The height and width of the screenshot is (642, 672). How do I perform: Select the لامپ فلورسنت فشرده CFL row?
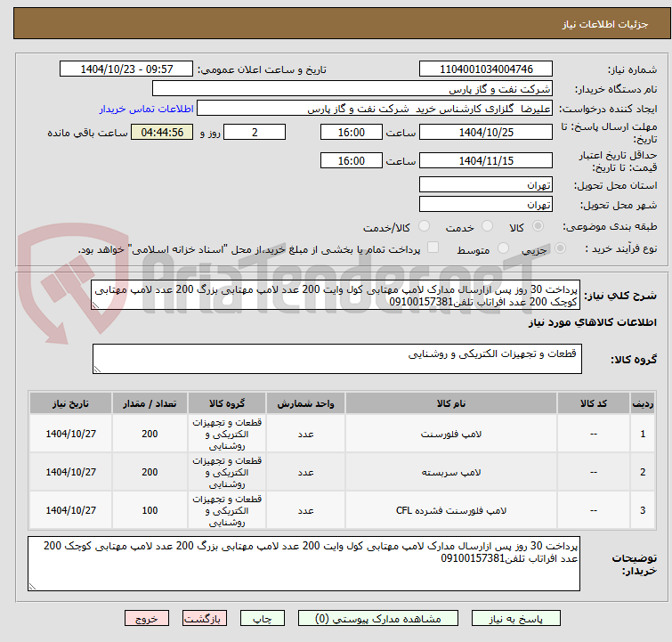342,510
